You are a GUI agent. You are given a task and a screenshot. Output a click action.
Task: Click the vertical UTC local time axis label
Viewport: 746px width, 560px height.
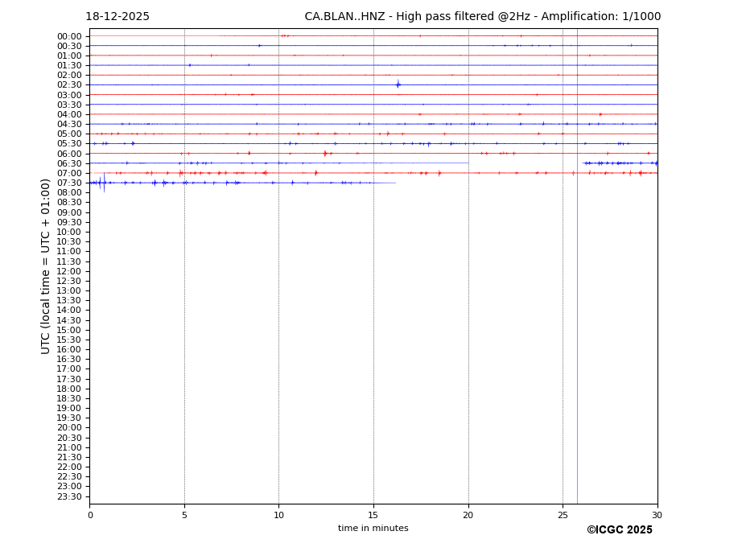(x=46, y=266)
